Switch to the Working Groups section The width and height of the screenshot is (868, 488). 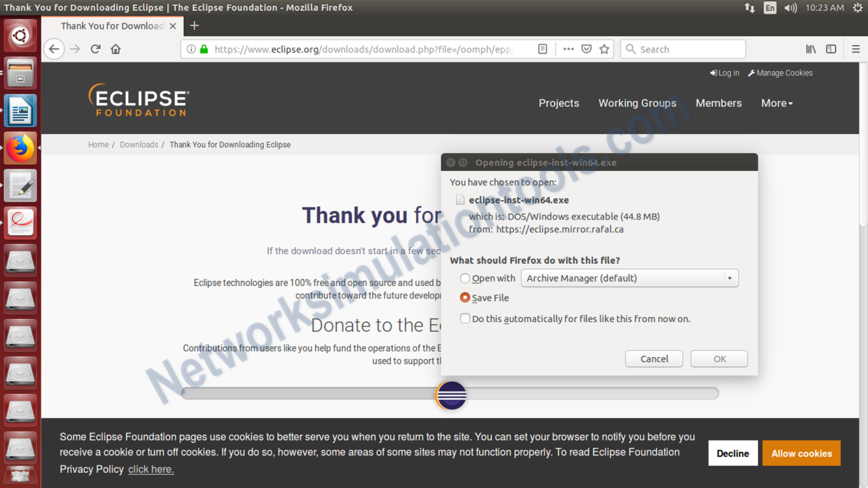coord(637,103)
